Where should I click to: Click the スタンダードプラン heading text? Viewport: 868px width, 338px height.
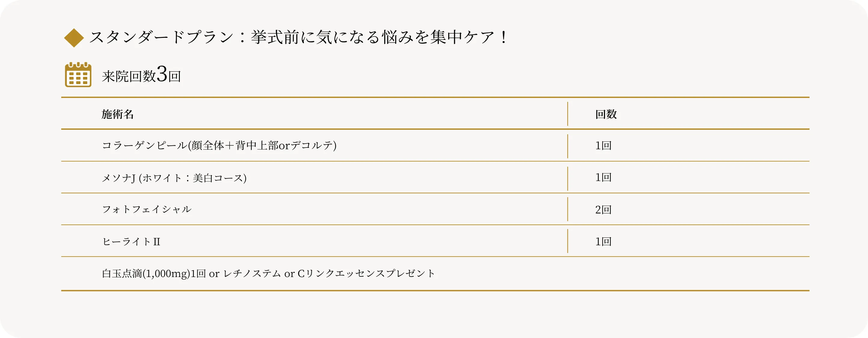(x=161, y=37)
